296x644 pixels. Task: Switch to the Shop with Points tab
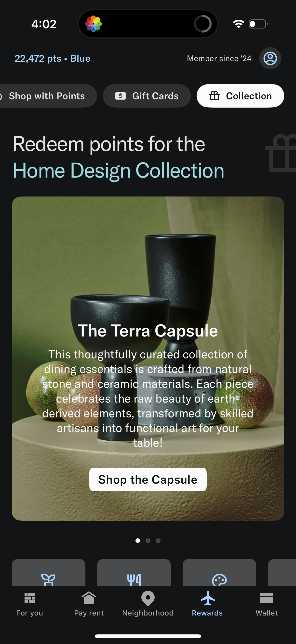47,96
